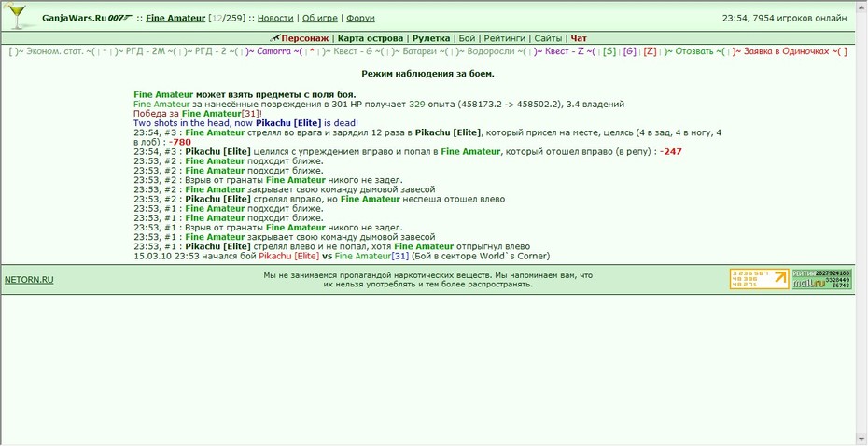This screenshot has height=446, width=868.
Task: Click the РГД - 2М bookmark
Action: tap(147, 51)
